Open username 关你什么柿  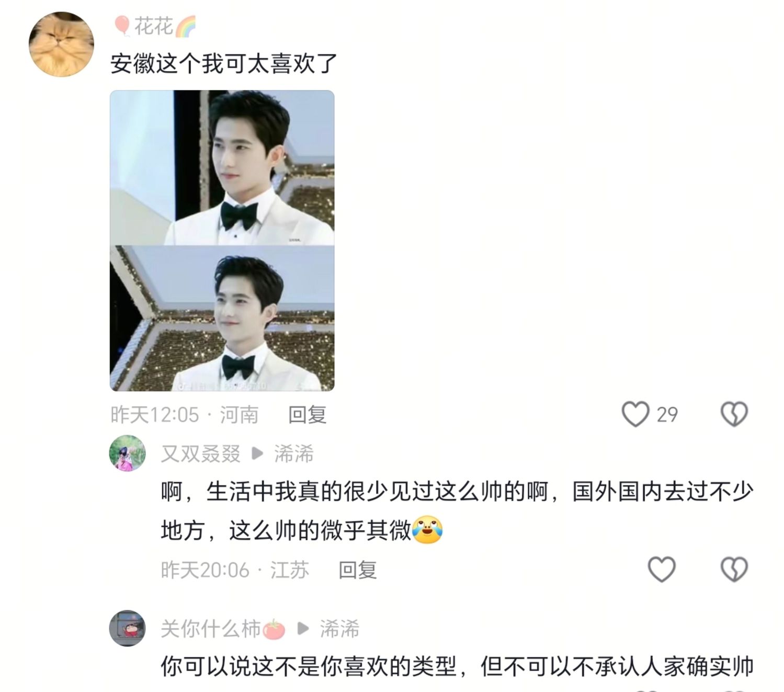click(223, 629)
